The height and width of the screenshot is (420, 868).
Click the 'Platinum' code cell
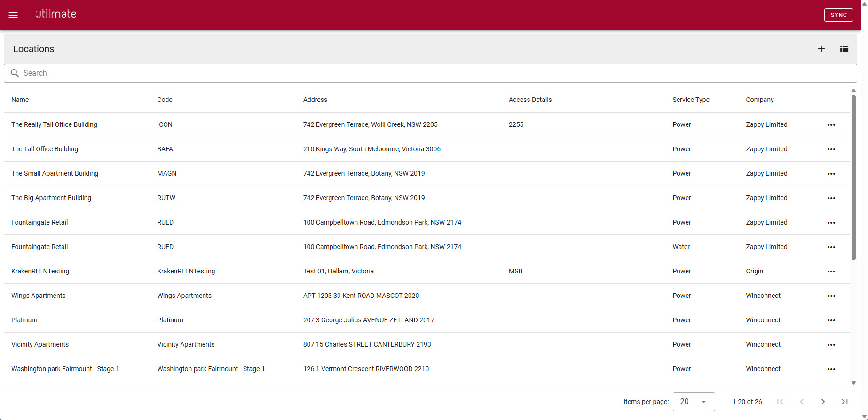[170, 320]
